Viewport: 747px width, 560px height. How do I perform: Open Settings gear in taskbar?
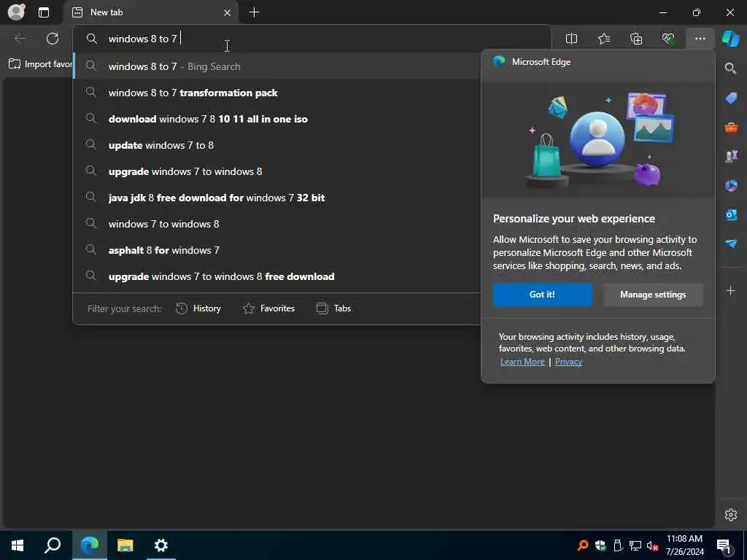pos(161,545)
